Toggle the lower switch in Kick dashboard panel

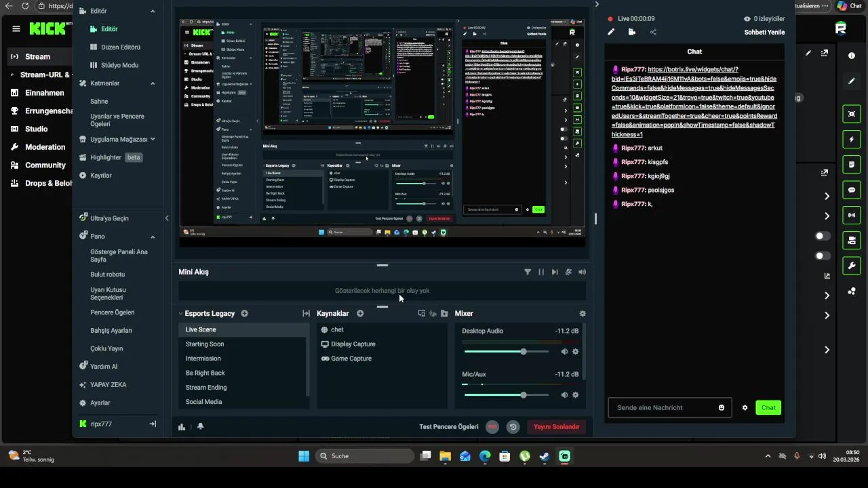pyautogui.click(x=823, y=256)
